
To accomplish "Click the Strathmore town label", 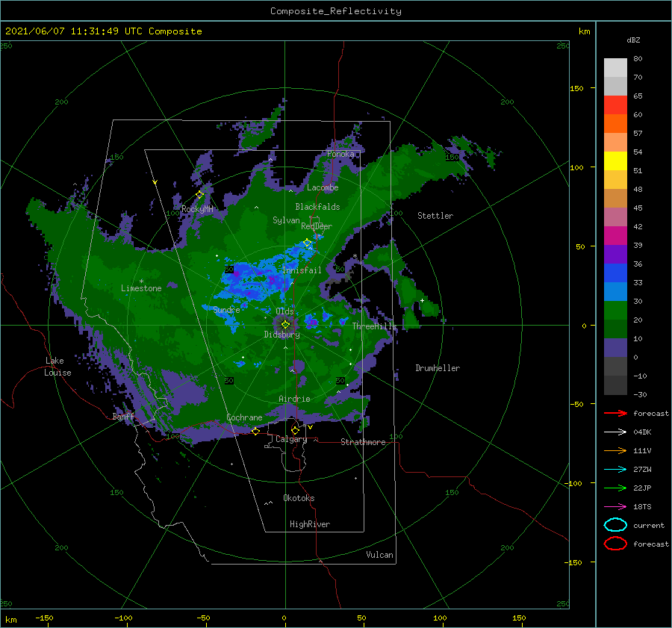I will [x=363, y=442].
